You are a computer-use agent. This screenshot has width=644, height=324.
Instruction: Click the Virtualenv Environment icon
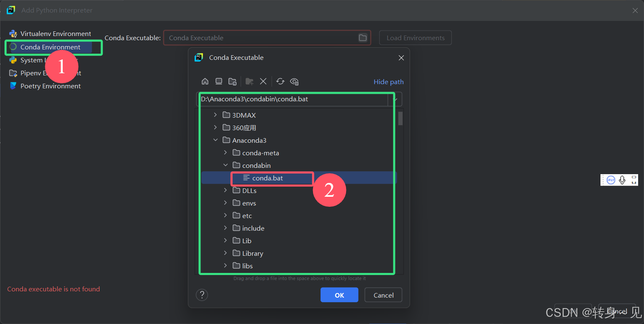coord(13,34)
